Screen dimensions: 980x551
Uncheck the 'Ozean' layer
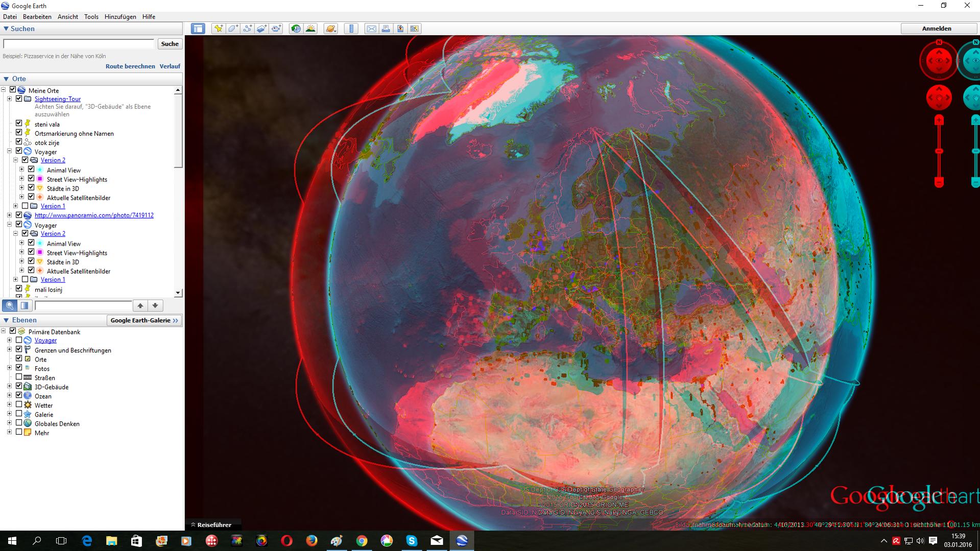coord(19,396)
